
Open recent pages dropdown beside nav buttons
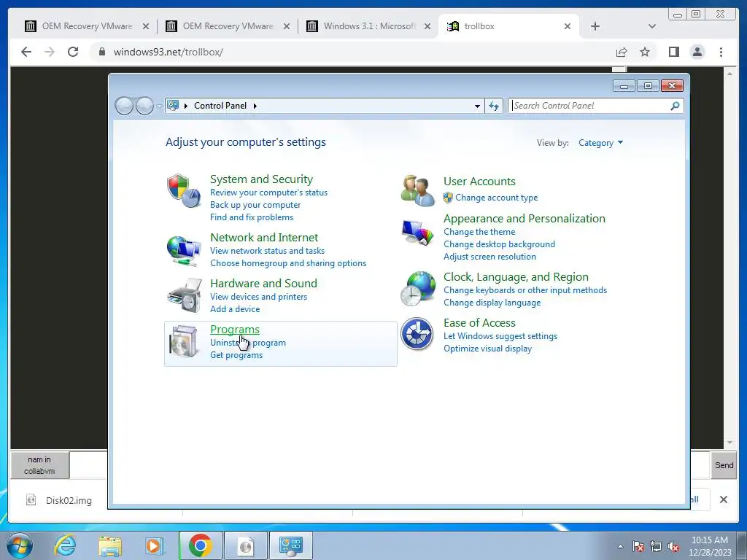point(159,106)
